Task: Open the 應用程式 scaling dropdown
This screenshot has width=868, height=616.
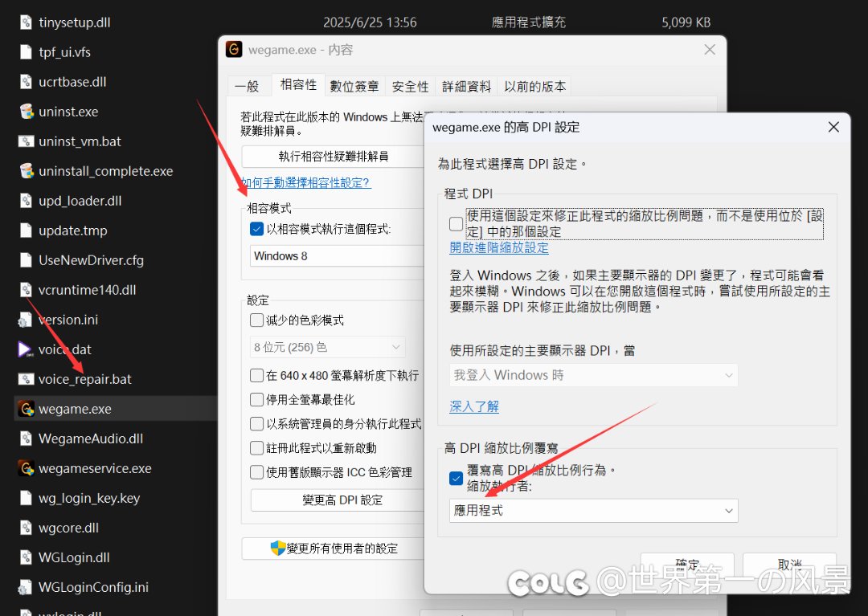Action: point(593,511)
